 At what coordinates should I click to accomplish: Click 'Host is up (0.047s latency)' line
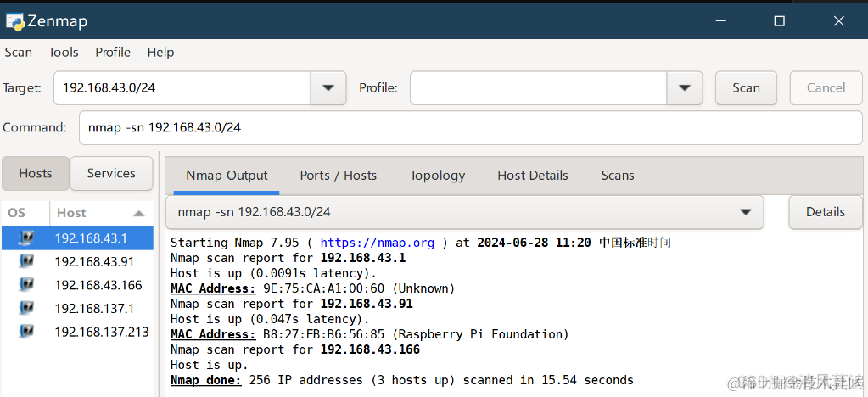coord(270,319)
